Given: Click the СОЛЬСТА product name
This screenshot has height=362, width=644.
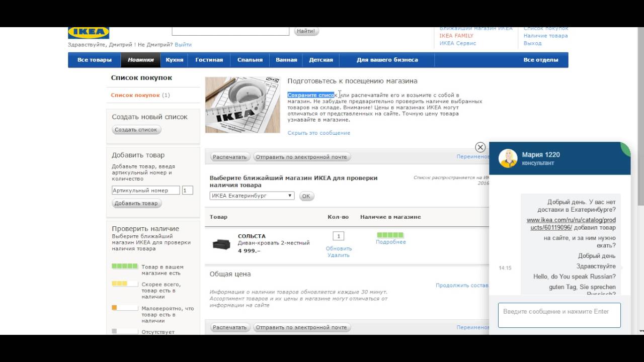Looking at the screenshot, I should pyautogui.click(x=252, y=236).
